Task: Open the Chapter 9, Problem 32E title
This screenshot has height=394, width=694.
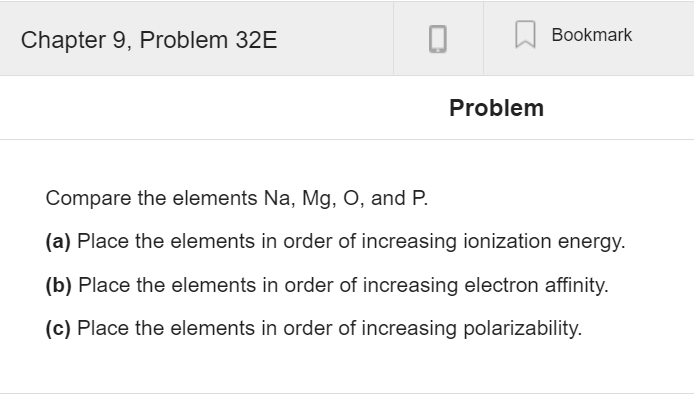Action: (149, 40)
